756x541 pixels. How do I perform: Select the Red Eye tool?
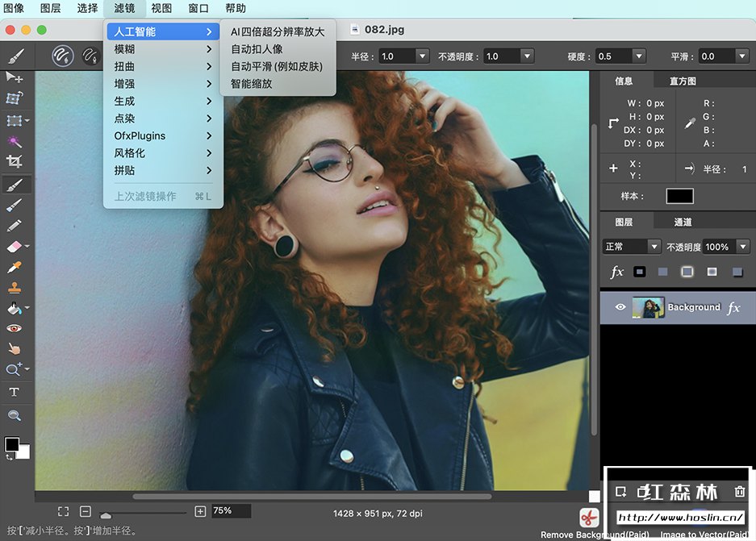[x=14, y=328]
